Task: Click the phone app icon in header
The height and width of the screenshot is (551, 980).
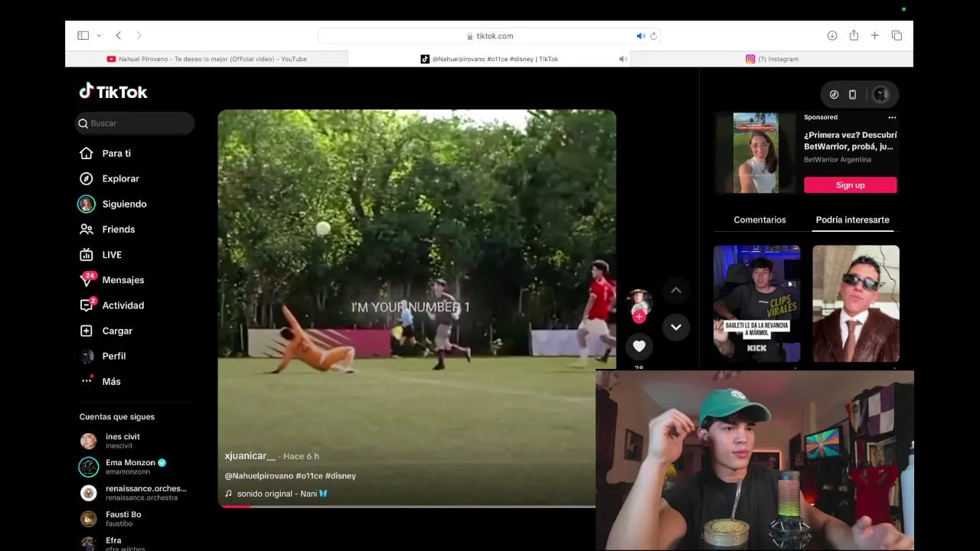Action: coord(852,94)
